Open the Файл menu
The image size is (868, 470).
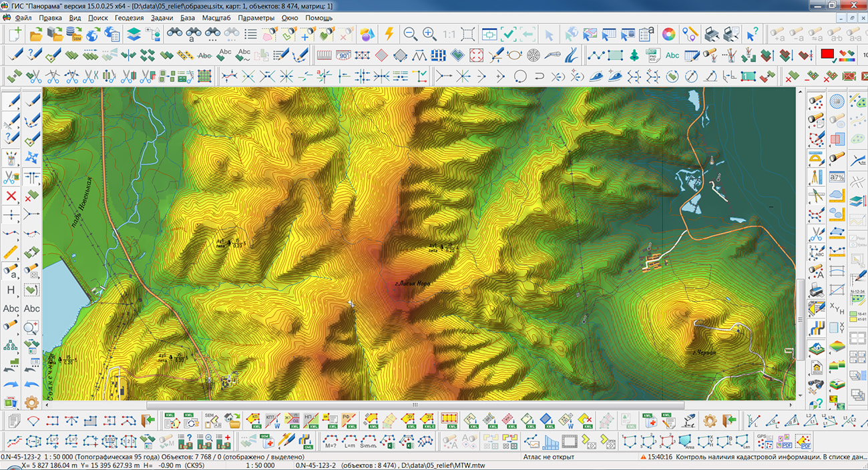23,17
